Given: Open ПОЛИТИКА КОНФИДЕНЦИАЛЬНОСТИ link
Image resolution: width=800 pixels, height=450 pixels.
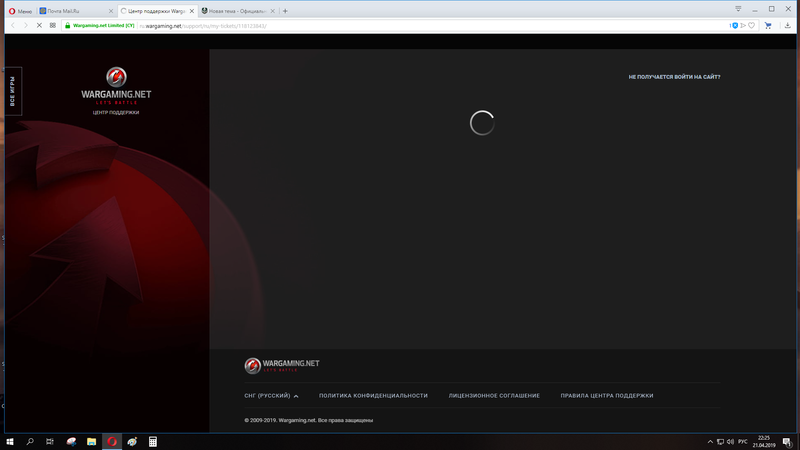Looking at the screenshot, I should click(x=373, y=395).
